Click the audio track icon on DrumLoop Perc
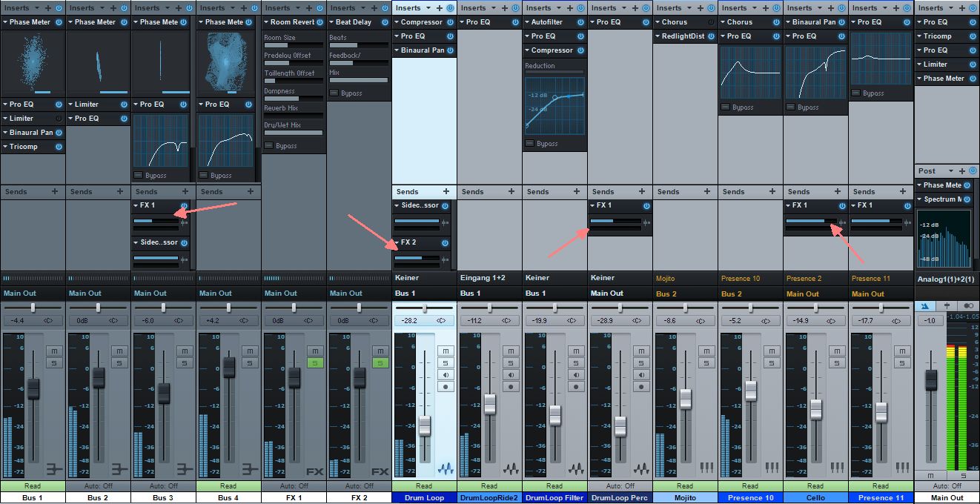Viewport: 980px width, 504px height. click(641, 468)
